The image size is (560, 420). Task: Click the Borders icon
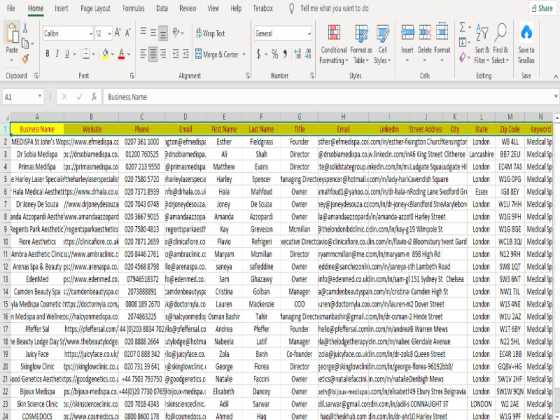(x=85, y=54)
